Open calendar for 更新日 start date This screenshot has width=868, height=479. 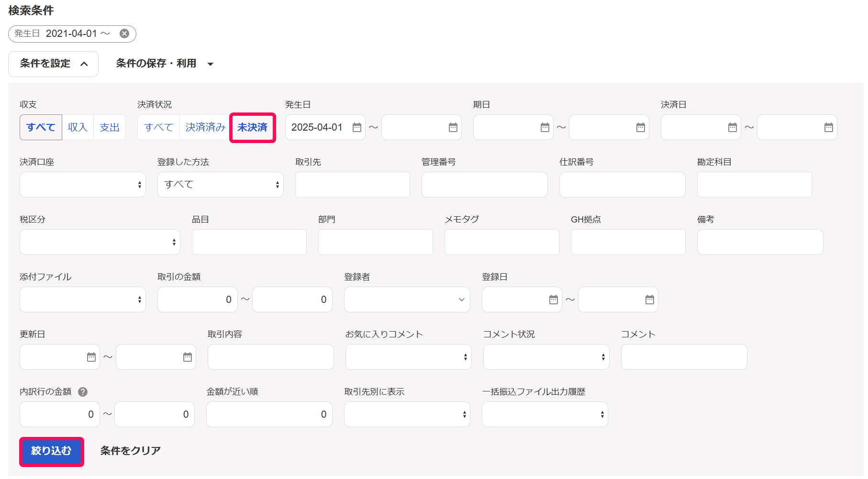point(91,357)
